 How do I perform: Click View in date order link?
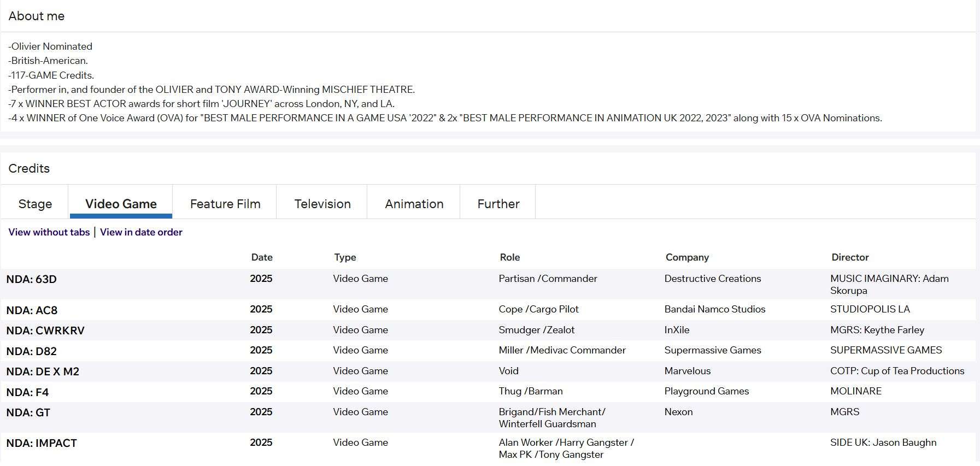click(x=141, y=232)
